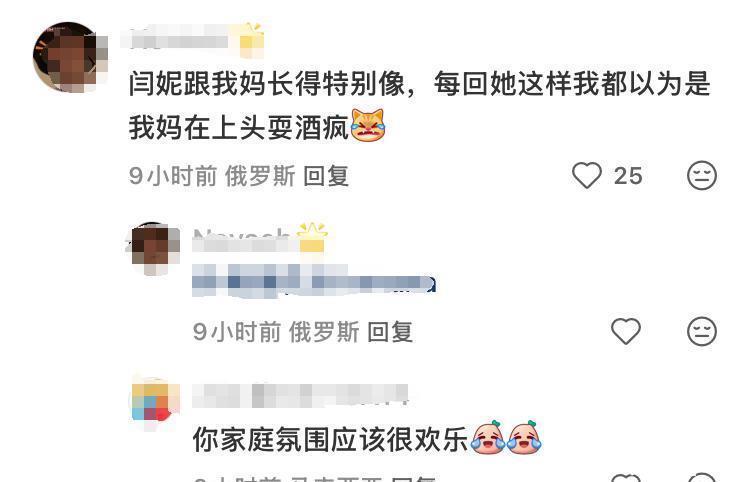Open the avatar of the blurred-text replier

click(x=154, y=248)
